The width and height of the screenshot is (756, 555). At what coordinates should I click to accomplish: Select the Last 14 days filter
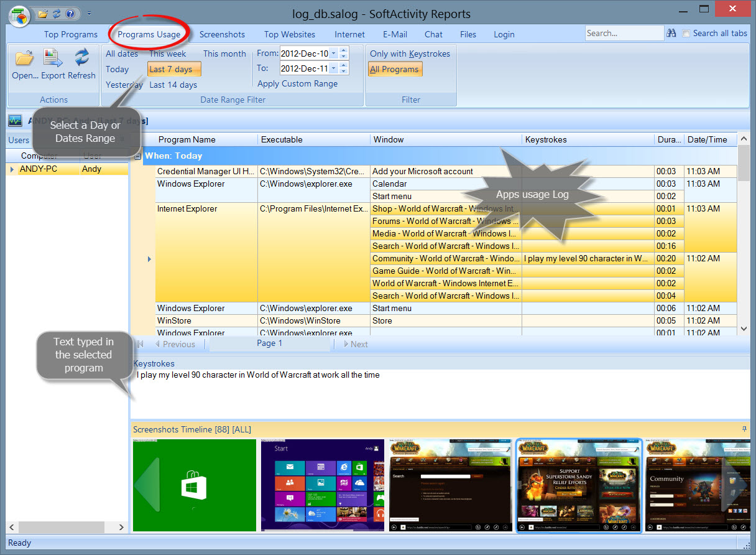(173, 85)
